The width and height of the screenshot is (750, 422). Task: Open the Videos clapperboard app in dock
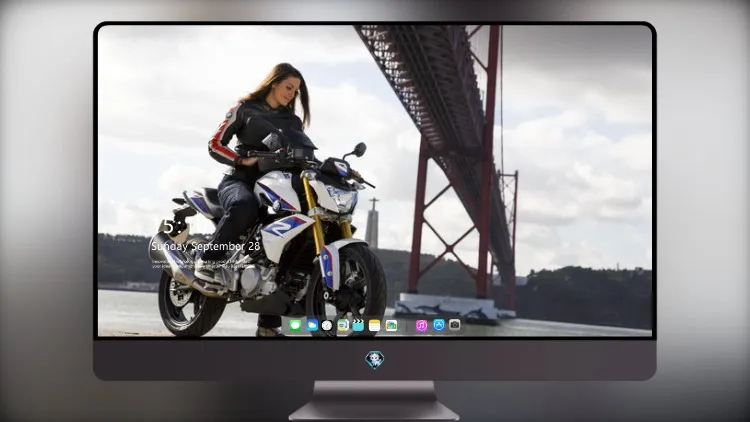point(358,325)
